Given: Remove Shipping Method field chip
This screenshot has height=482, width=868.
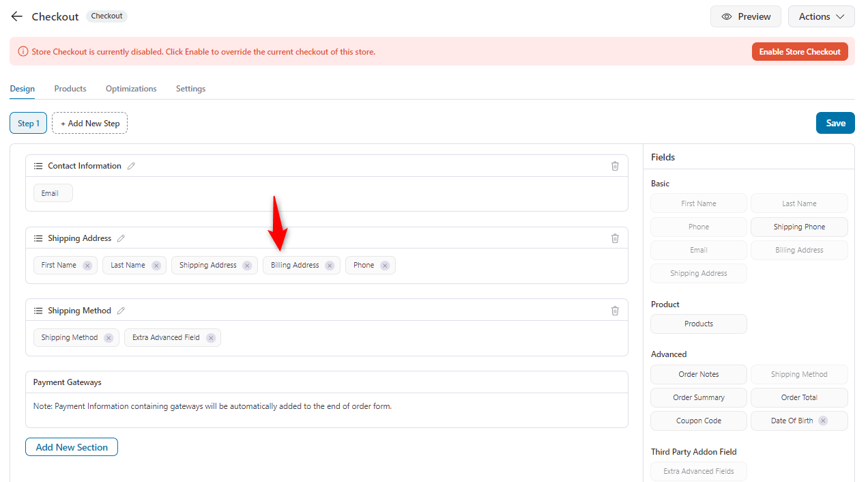Looking at the screenshot, I should tap(108, 338).
